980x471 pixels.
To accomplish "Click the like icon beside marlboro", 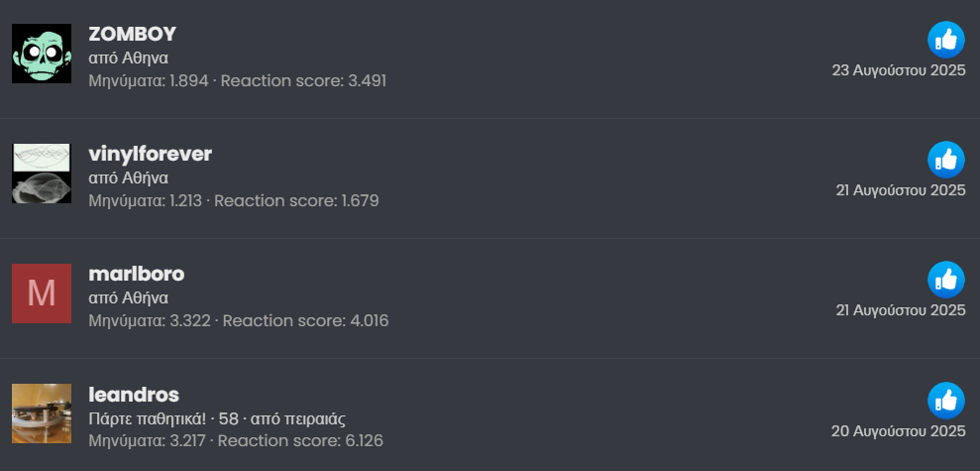I will [945, 280].
